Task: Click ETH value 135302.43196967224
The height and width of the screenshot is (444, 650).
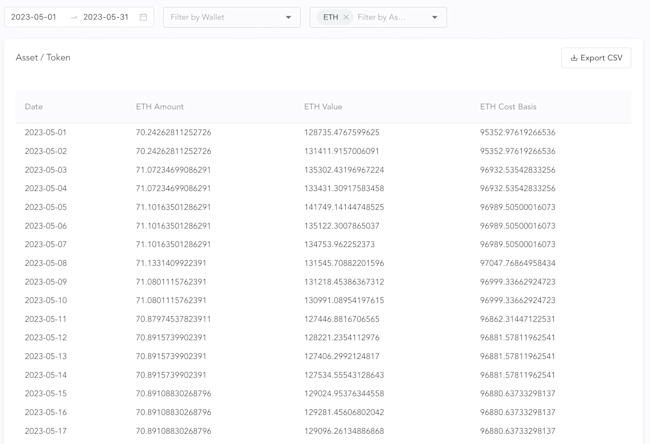Action: pos(344,170)
